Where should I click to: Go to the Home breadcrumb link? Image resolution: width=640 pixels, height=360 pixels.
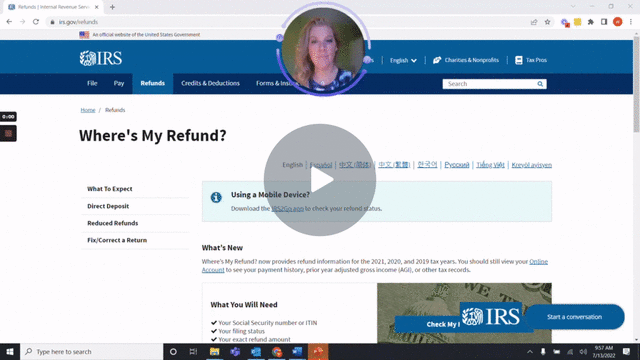pos(88,110)
